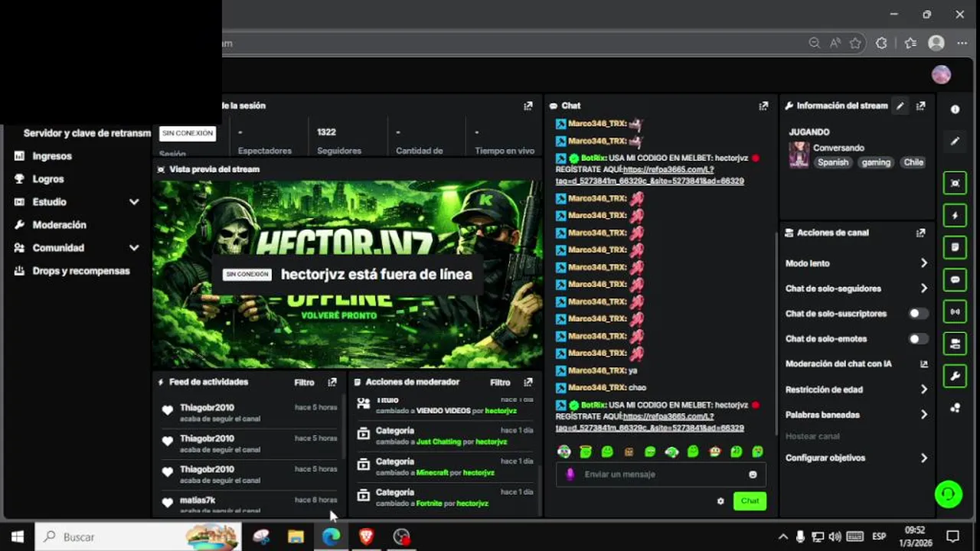Edit stream information with pencil icon

tap(900, 106)
